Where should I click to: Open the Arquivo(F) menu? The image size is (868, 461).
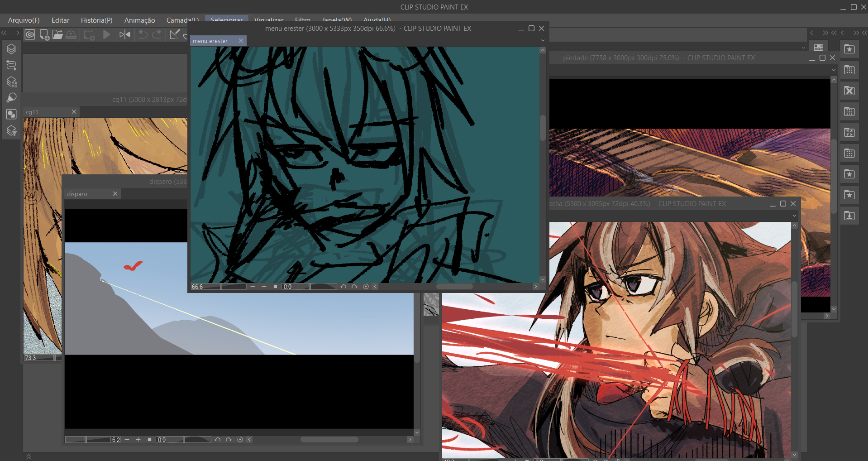24,20
